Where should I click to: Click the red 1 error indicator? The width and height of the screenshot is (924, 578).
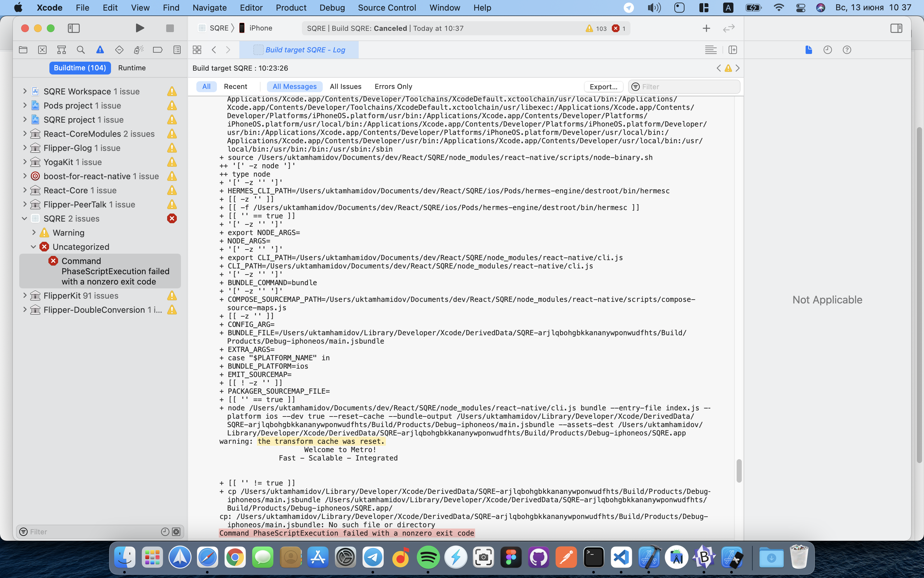(619, 28)
